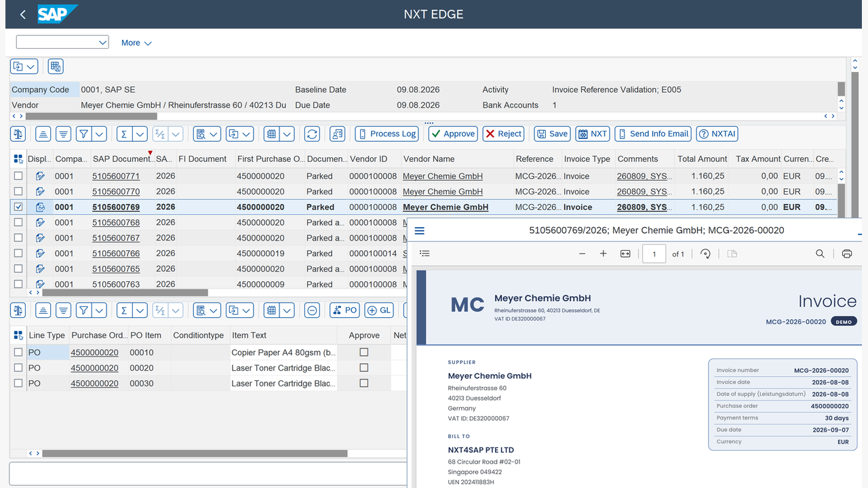Click the details scale icon in invoice list toolbar
The width and height of the screenshot is (868, 488).
[x=18, y=134]
